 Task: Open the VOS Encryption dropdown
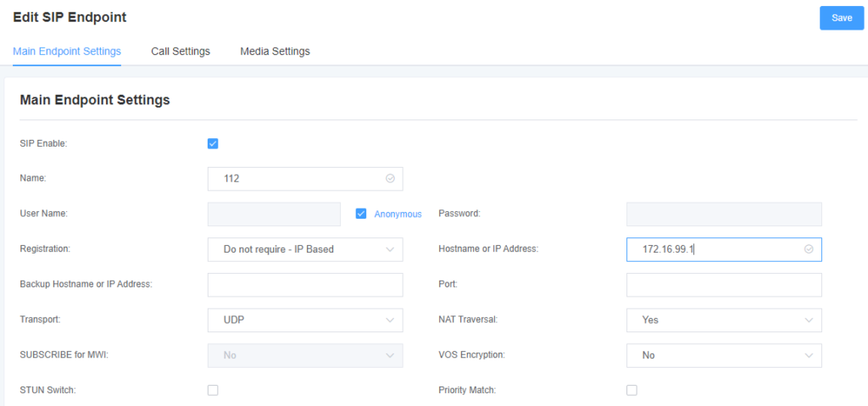[x=723, y=355]
